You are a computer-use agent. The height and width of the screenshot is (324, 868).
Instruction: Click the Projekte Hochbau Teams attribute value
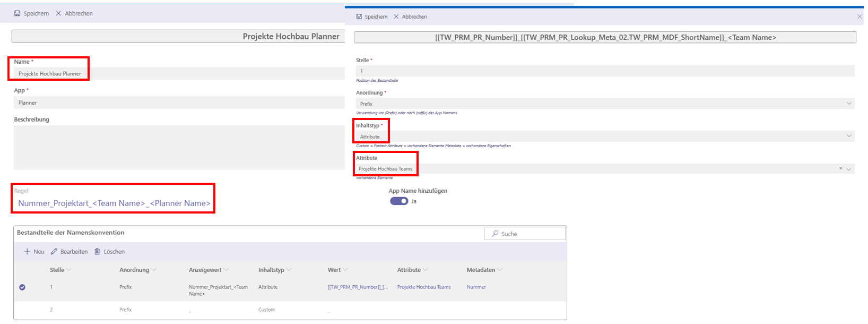point(385,169)
